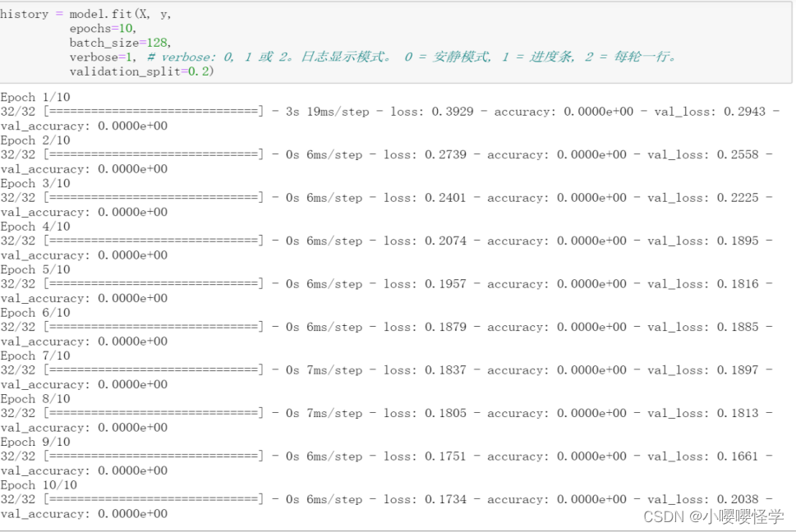Click the 'Epoch 6/10' output line
Image resolution: width=796 pixels, height=532 pixels.
35,313
